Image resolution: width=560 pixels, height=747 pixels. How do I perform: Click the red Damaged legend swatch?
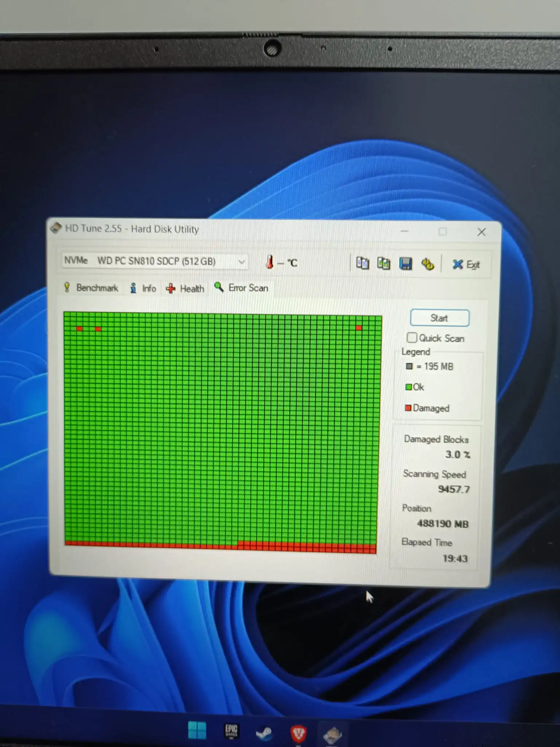click(x=408, y=408)
